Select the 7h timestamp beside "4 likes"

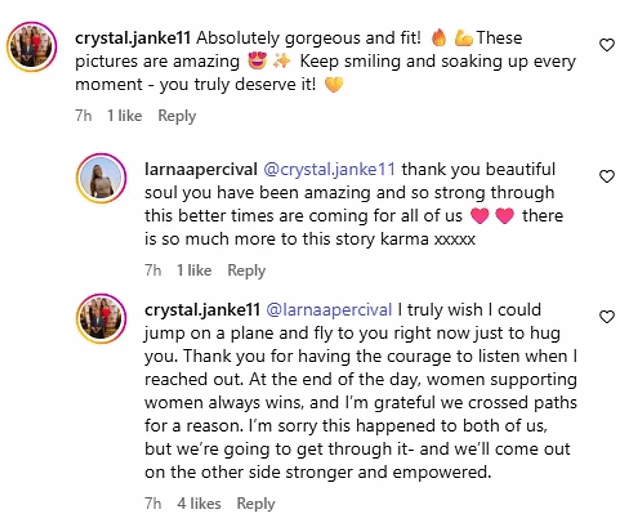point(153,503)
